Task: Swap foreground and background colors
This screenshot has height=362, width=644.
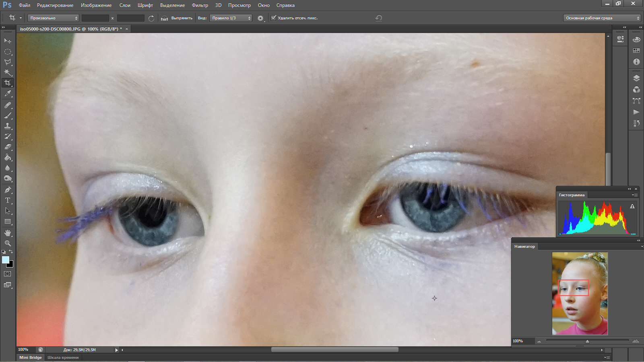Action: 11,251
